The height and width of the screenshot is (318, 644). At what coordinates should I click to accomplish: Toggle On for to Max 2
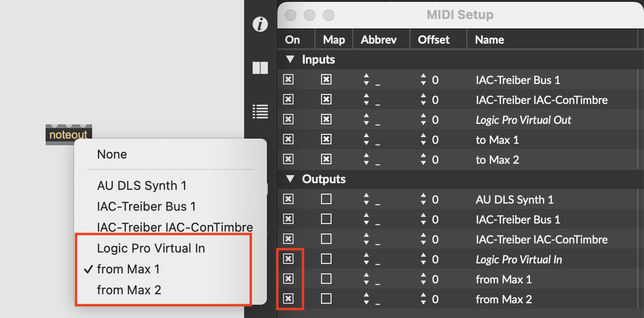tap(288, 159)
